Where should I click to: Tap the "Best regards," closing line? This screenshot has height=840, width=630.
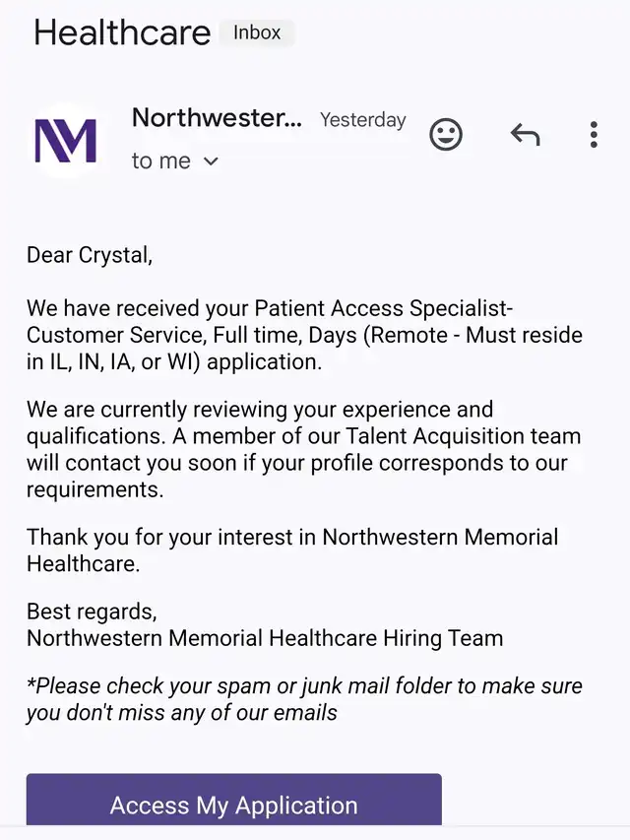tap(92, 612)
